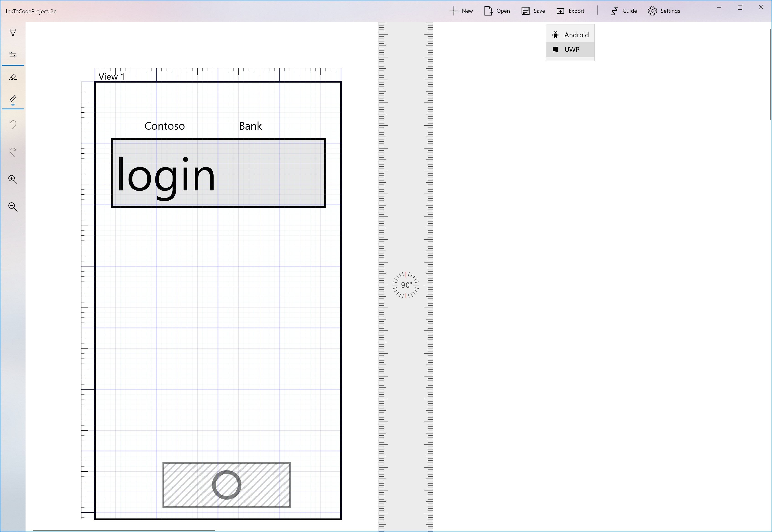This screenshot has width=772, height=532.
Task: Click the undo arrow
Action: (x=13, y=124)
